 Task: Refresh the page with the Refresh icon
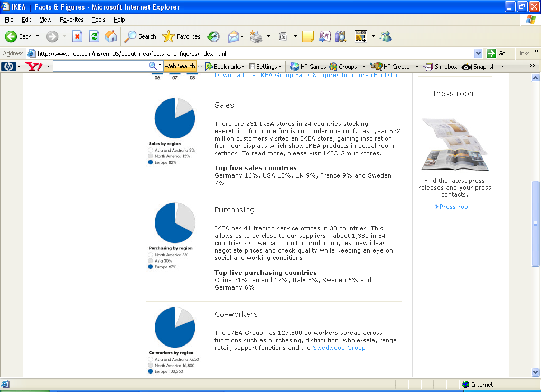tap(94, 36)
